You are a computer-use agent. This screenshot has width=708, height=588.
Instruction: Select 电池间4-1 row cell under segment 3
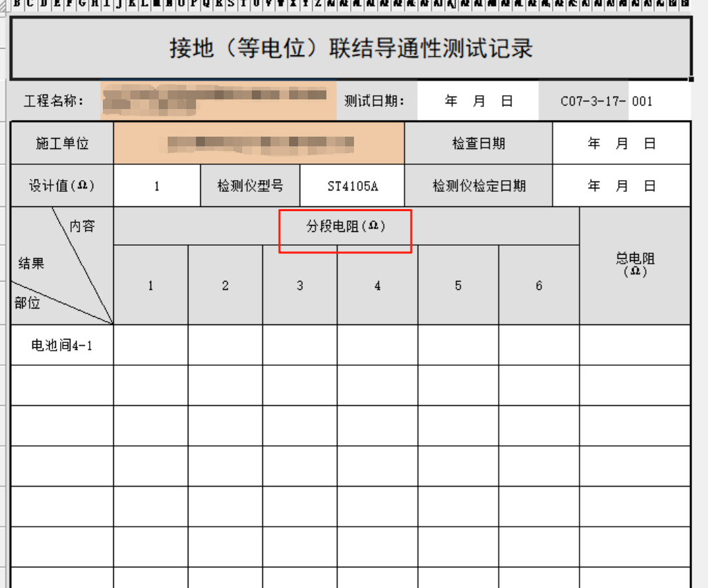pos(299,345)
